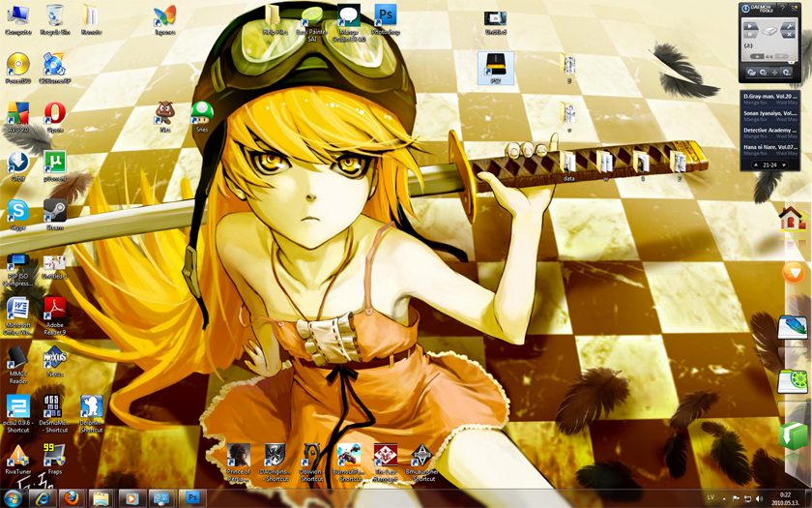Select the Photoshop desktop shortcut

click(386, 19)
